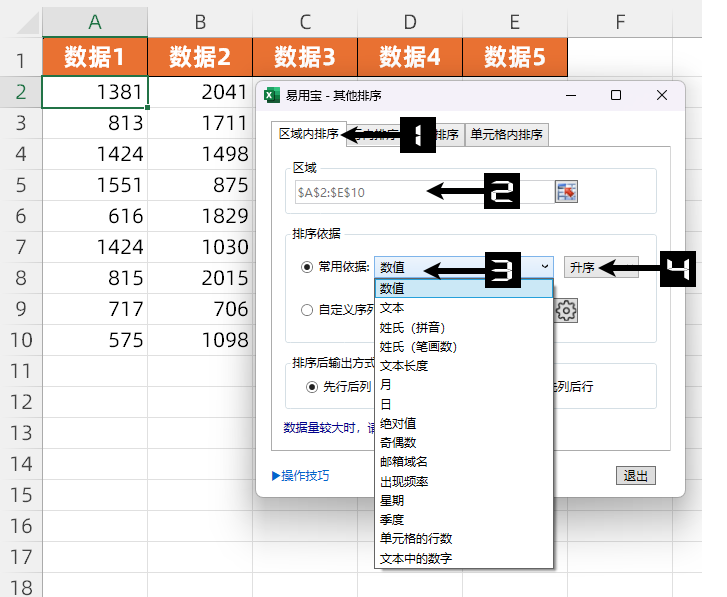Image resolution: width=727 pixels, height=597 pixels.
Task: Choose 星期 in the dropdown list
Action: (x=464, y=501)
